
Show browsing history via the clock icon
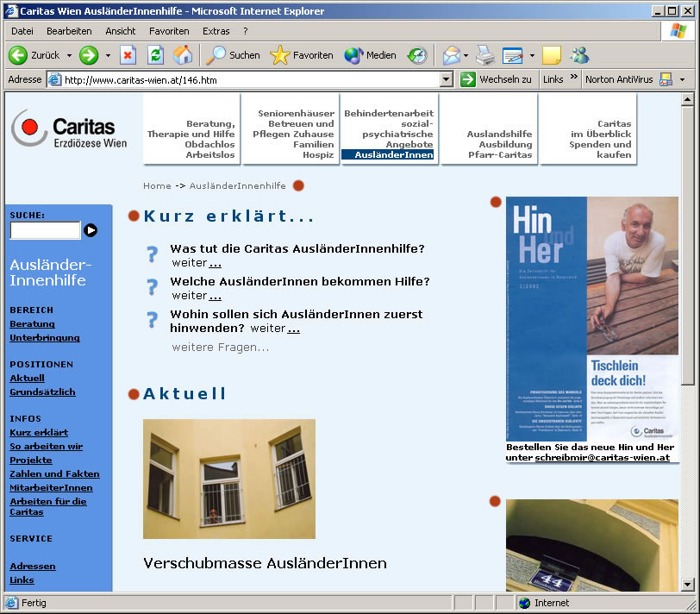coord(417,55)
